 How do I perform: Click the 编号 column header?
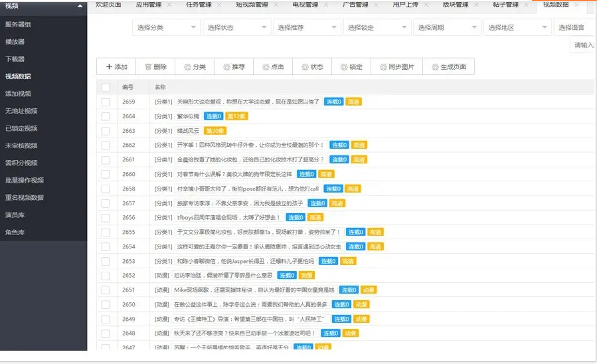128,87
